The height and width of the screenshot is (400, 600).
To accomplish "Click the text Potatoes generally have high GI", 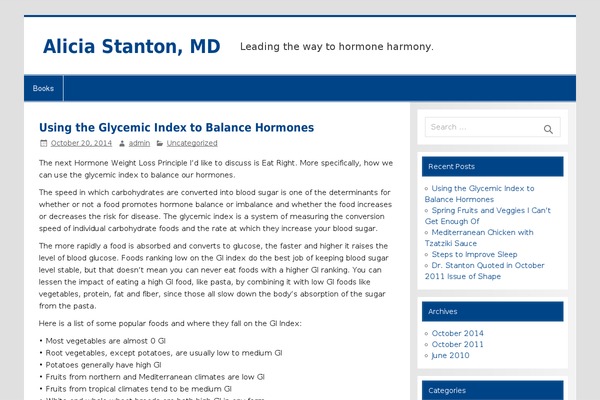I will coord(103,365).
